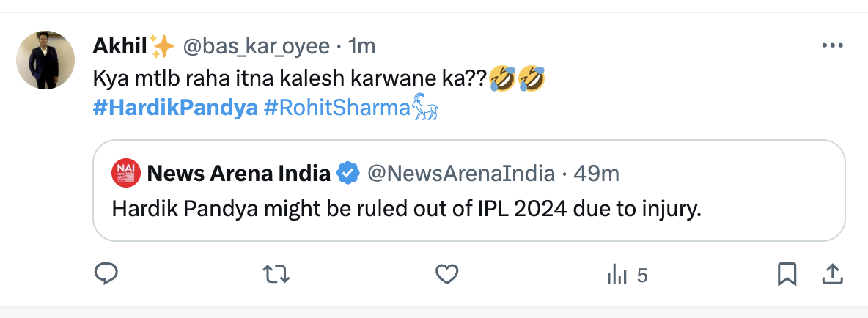This screenshot has height=318, width=868.
Task: Click the @NewsArenaIndia handle
Action: pyautogui.click(x=460, y=174)
